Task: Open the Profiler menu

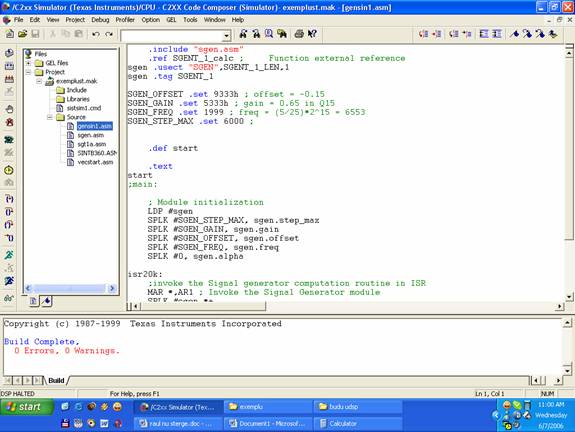Action: (125, 20)
